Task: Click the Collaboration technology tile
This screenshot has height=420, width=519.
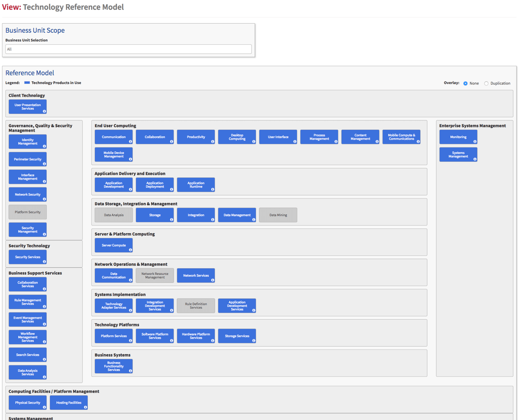Action: (154, 137)
